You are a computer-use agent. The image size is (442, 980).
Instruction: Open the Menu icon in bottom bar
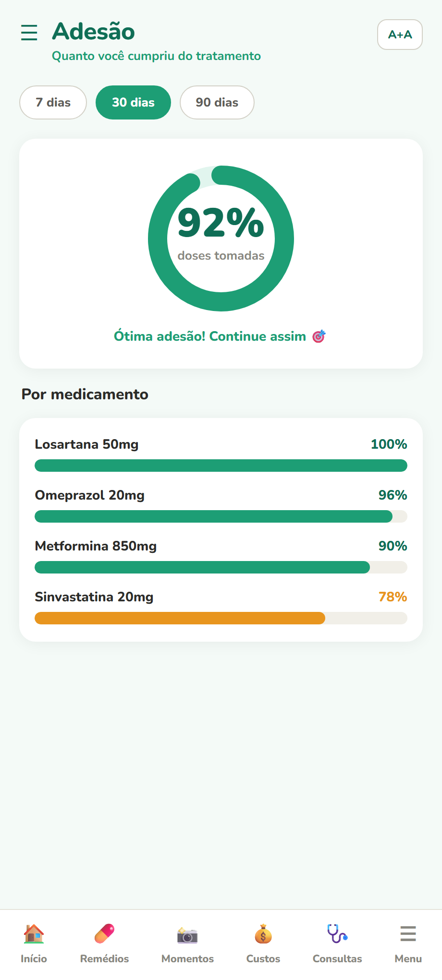click(x=408, y=934)
